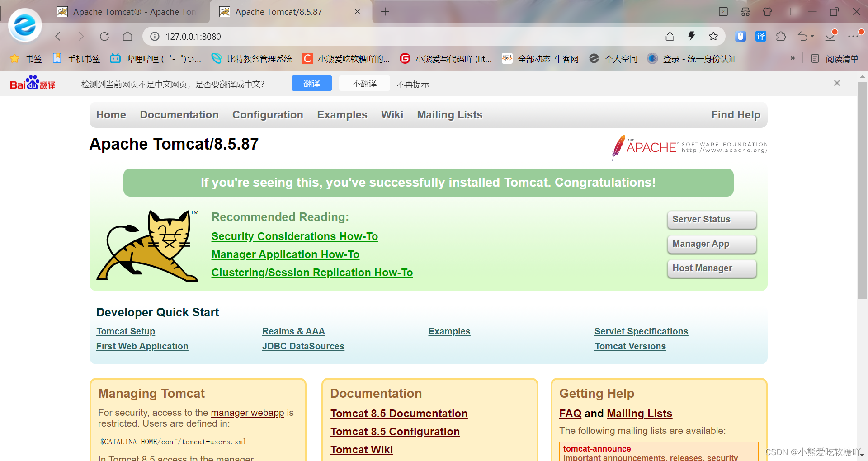
Task: Open the extensions puzzle icon
Action: (781, 36)
